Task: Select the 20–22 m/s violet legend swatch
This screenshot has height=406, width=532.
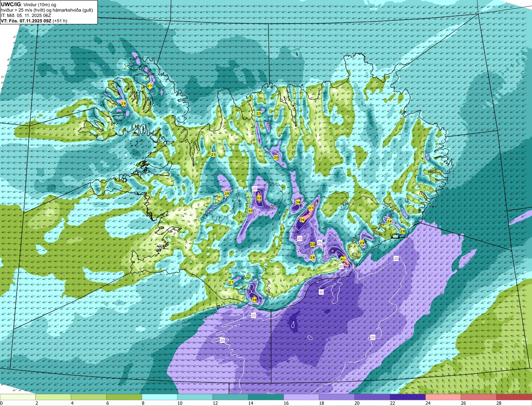Action: coord(372,397)
